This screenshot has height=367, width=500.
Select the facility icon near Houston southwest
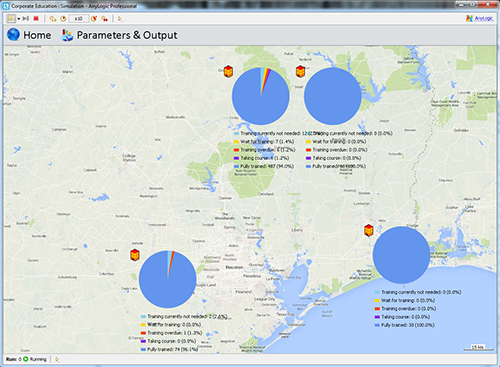135,255
